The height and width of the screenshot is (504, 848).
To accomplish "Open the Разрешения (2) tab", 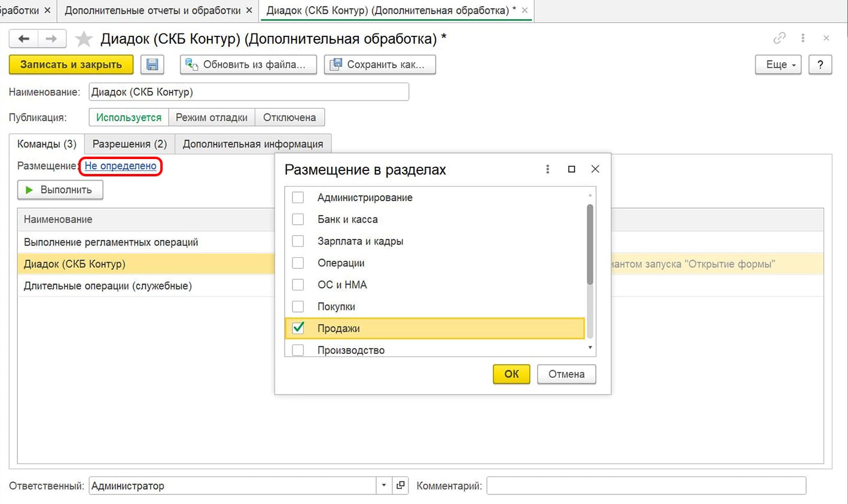I will click(130, 143).
